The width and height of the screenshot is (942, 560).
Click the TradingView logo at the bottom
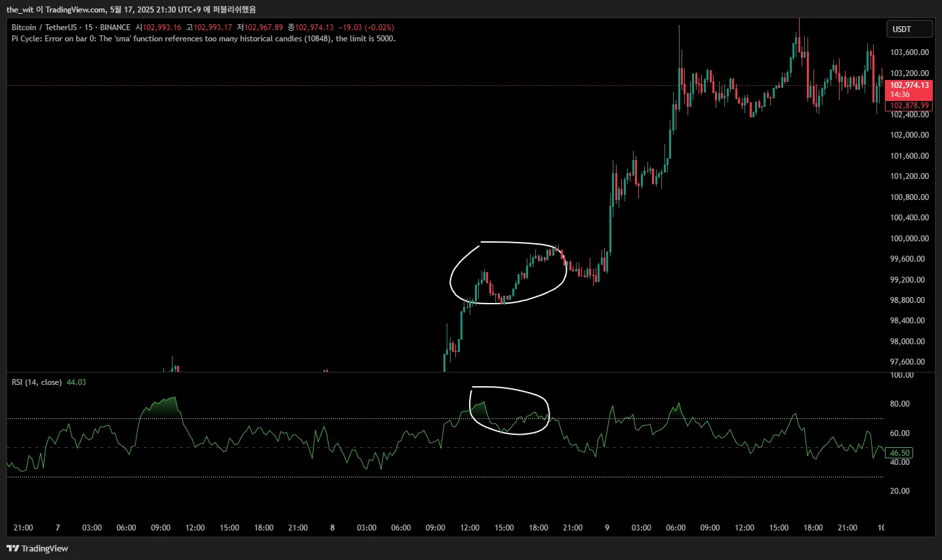click(x=37, y=548)
